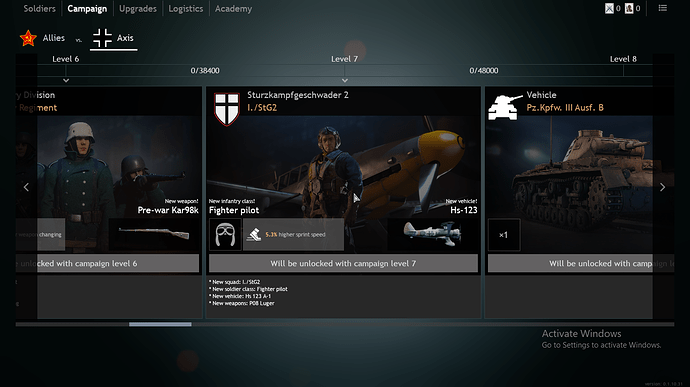690x387 pixels.
Task: Click the Allies faction label
Action: coord(54,38)
